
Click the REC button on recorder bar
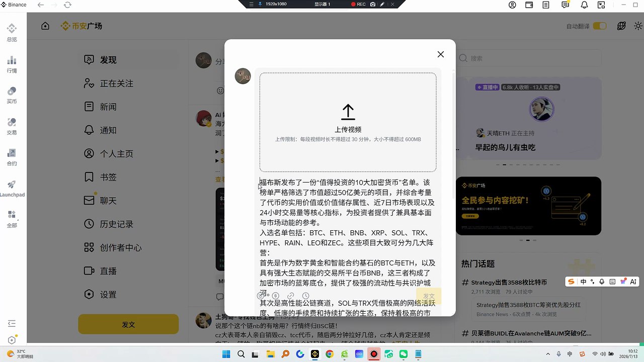pyautogui.click(x=358, y=4)
